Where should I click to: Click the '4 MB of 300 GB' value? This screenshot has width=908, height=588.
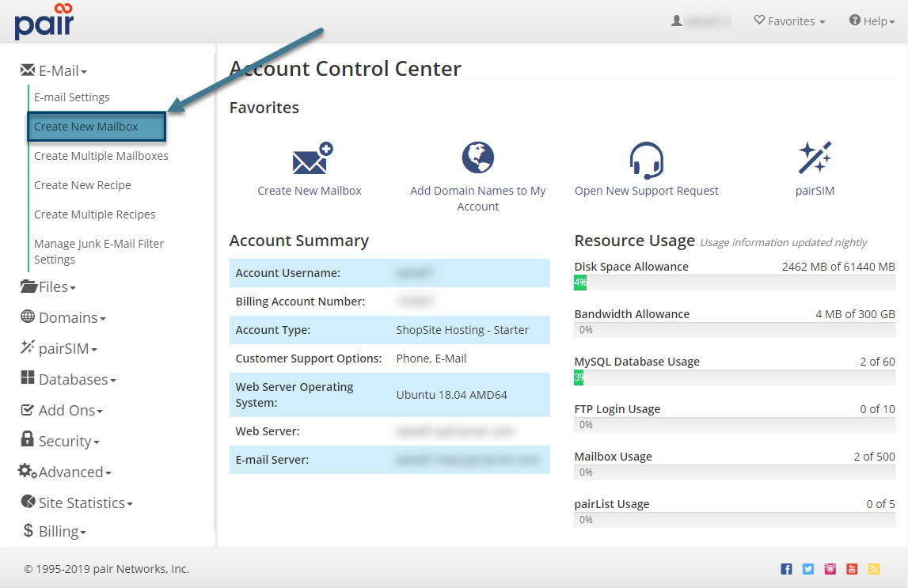click(x=855, y=314)
